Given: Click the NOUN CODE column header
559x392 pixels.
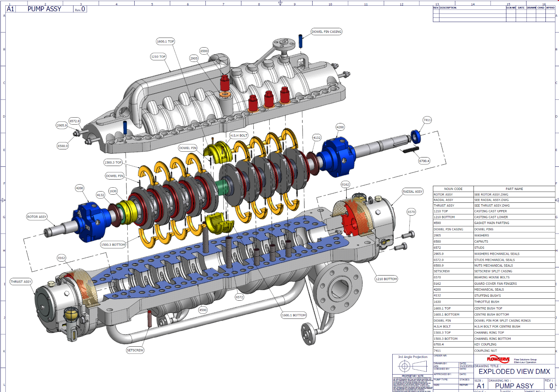Looking at the screenshot, I should (453, 189).
